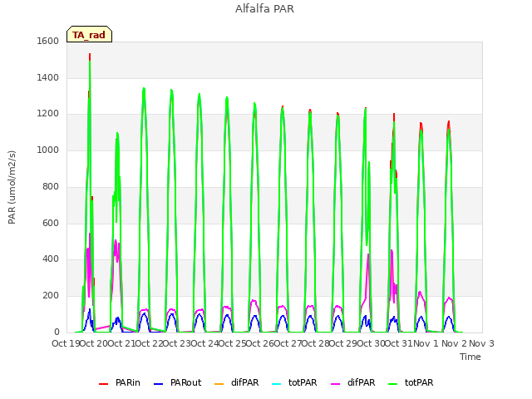
Task: Click the green totPAR legend swatch
Action: [392, 384]
